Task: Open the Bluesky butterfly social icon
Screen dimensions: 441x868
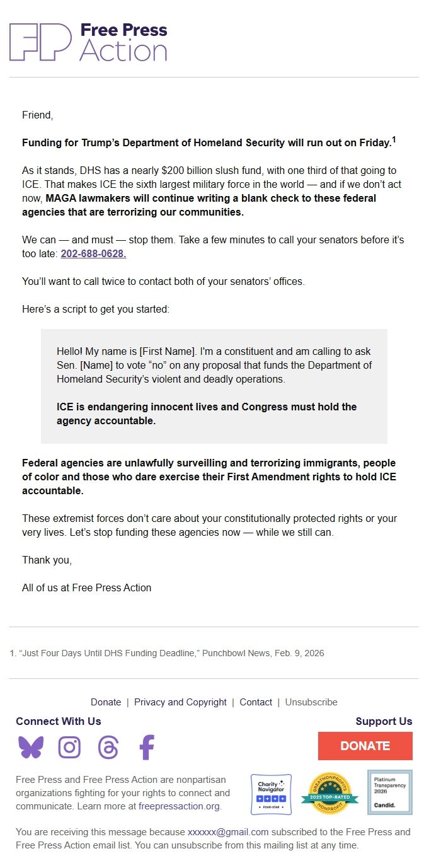Action: 31,747
